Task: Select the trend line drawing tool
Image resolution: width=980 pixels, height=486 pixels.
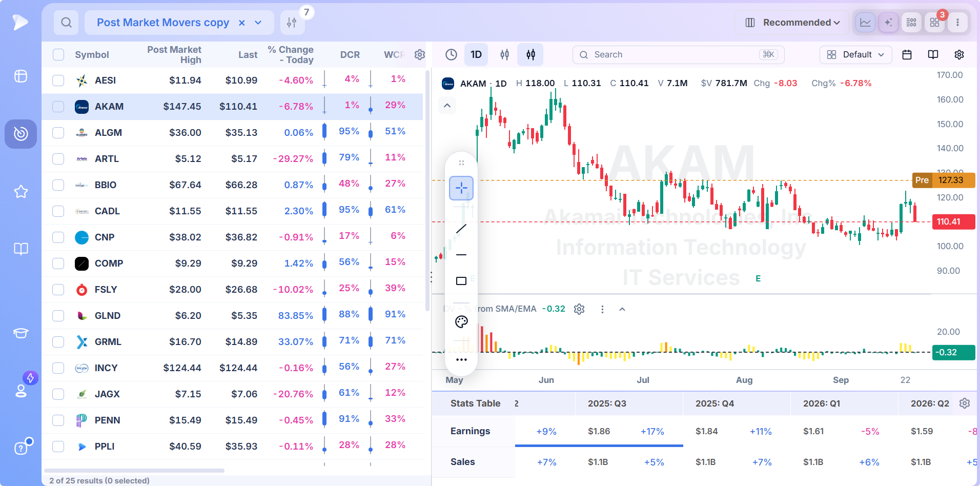Action: click(461, 229)
